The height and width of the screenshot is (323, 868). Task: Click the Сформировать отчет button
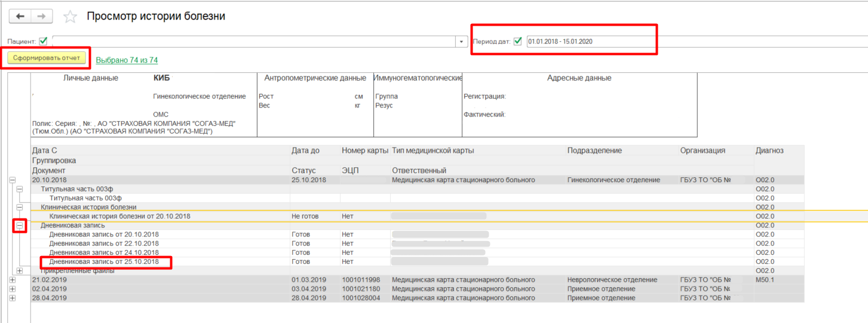pos(47,59)
